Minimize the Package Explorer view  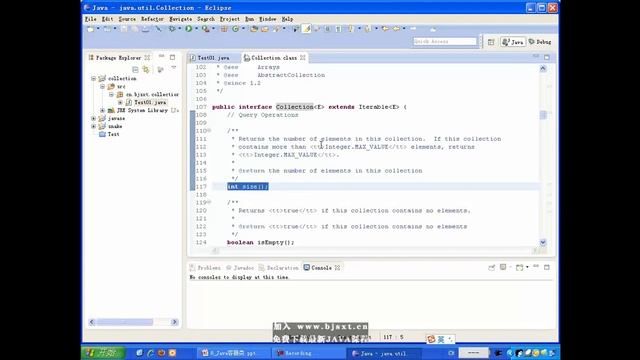pyautogui.click(x=162, y=57)
